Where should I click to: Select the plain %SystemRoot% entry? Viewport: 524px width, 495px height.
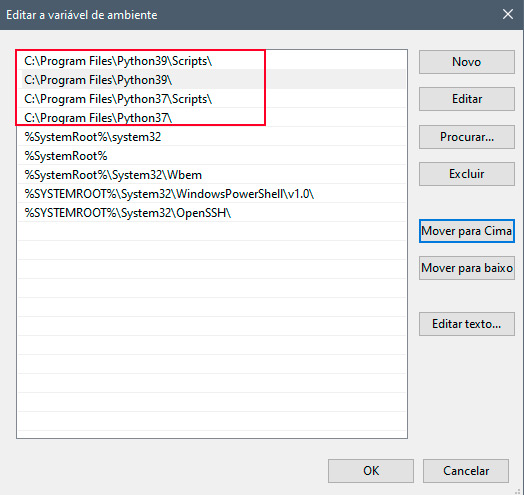pyautogui.click(x=212, y=156)
